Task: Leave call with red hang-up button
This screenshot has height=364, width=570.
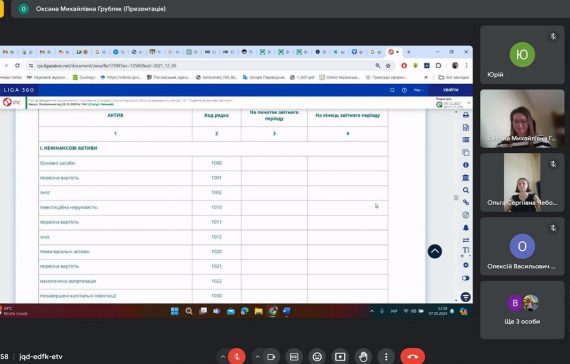Action: tap(413, 357)
